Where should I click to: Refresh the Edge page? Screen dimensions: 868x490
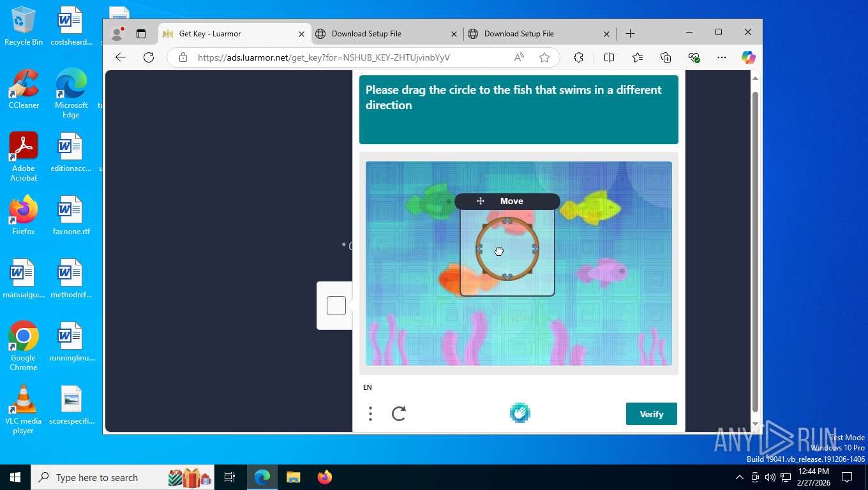[x=149, y=57]
